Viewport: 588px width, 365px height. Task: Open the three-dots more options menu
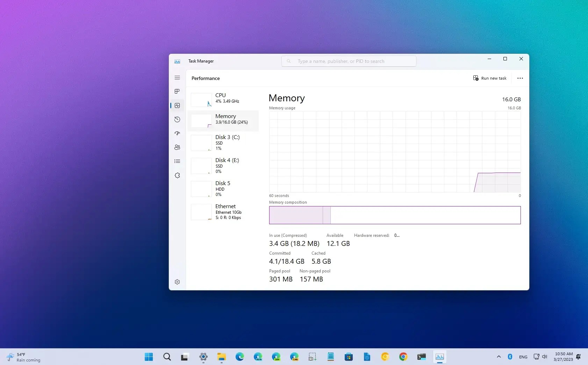click(x=520, y=78)
